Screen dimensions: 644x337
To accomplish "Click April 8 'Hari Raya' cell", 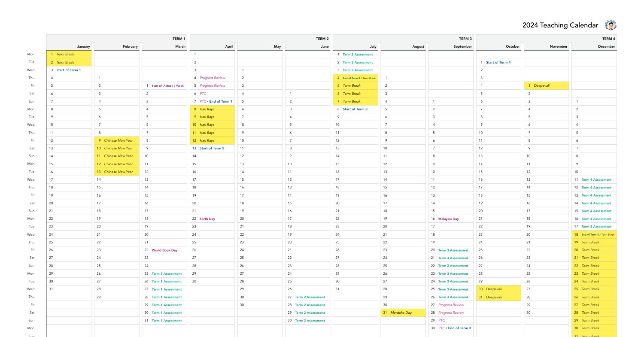I will 212,109.
